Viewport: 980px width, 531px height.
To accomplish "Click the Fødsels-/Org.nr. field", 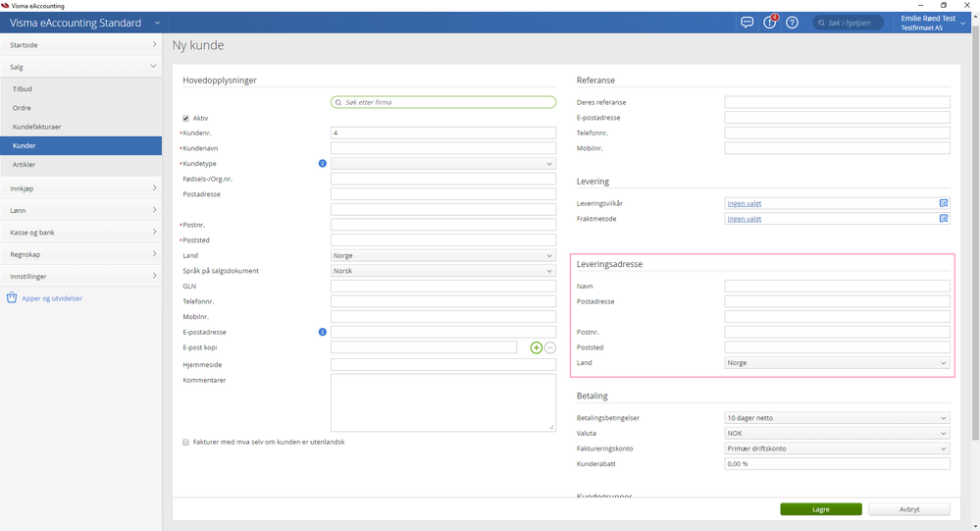I will point(443,179).
